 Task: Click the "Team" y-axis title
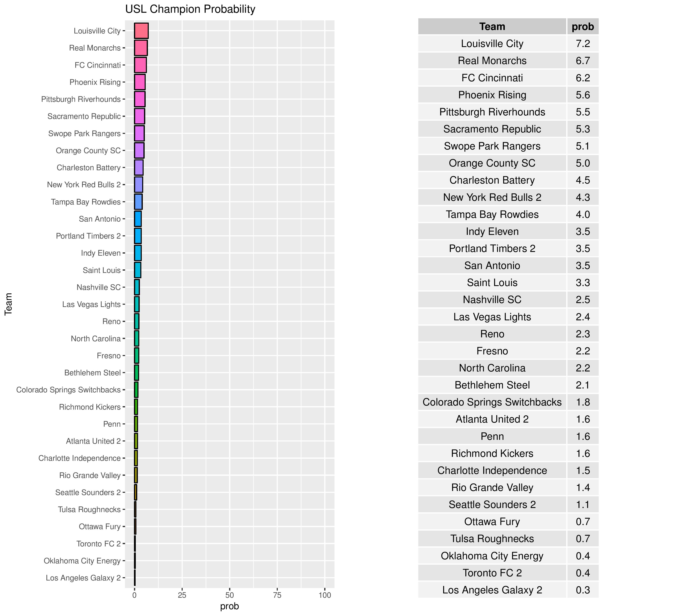[8, 304]
